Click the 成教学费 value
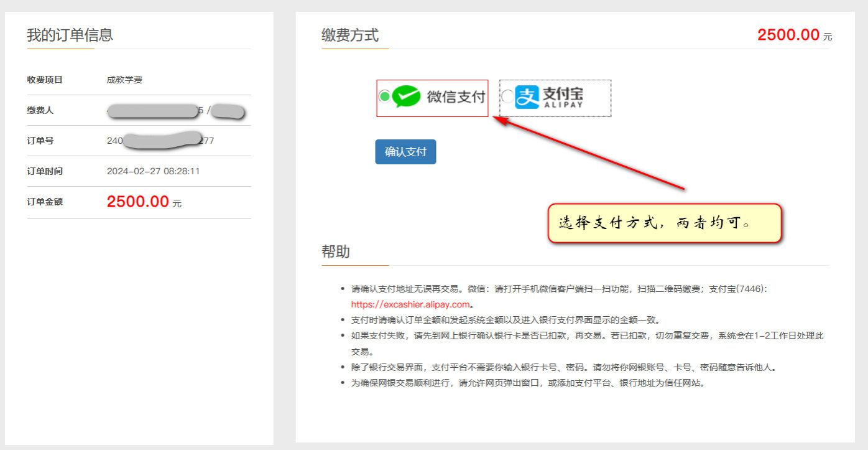The width and height of the screenshot is (868, 450). [124, 80]
